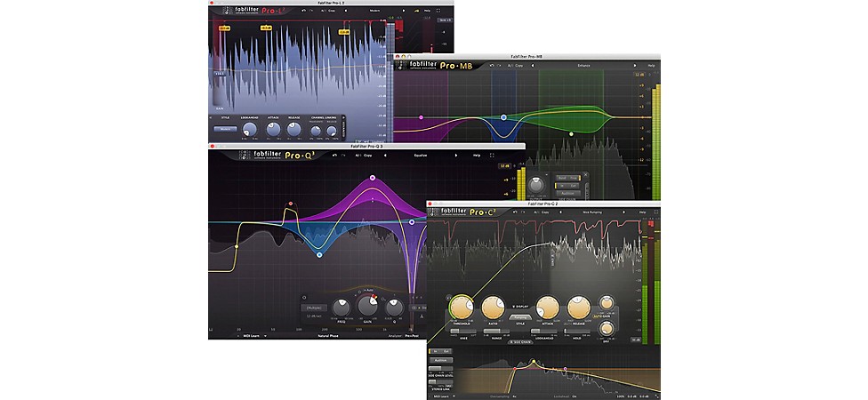Go to previous preset in Pro-L 2
The image size is (868, 400).
coord(346,11)
